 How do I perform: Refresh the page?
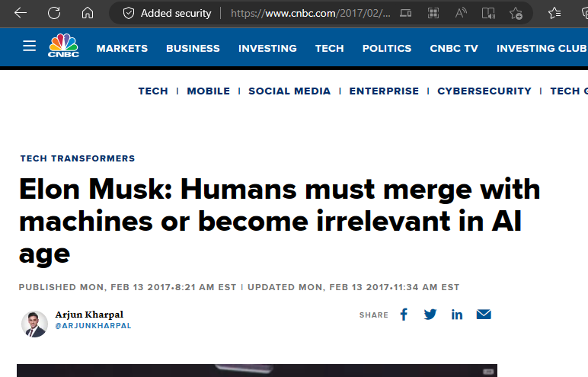point(54,13)
